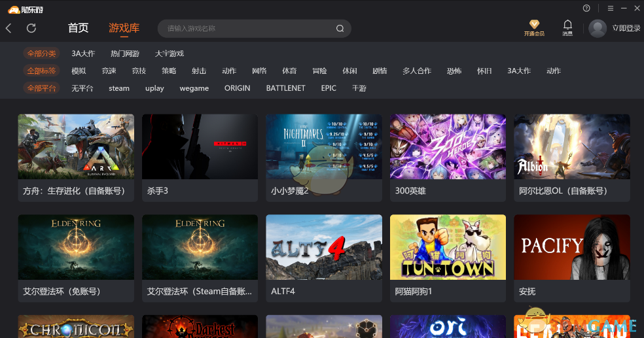Click 立即登录 to log in
Image resolution: width=644 pixels, height=338 pixels.
pos(626,28)
